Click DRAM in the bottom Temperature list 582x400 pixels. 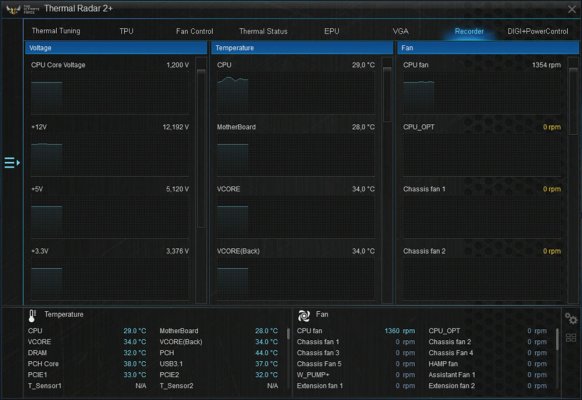point(37,353)
